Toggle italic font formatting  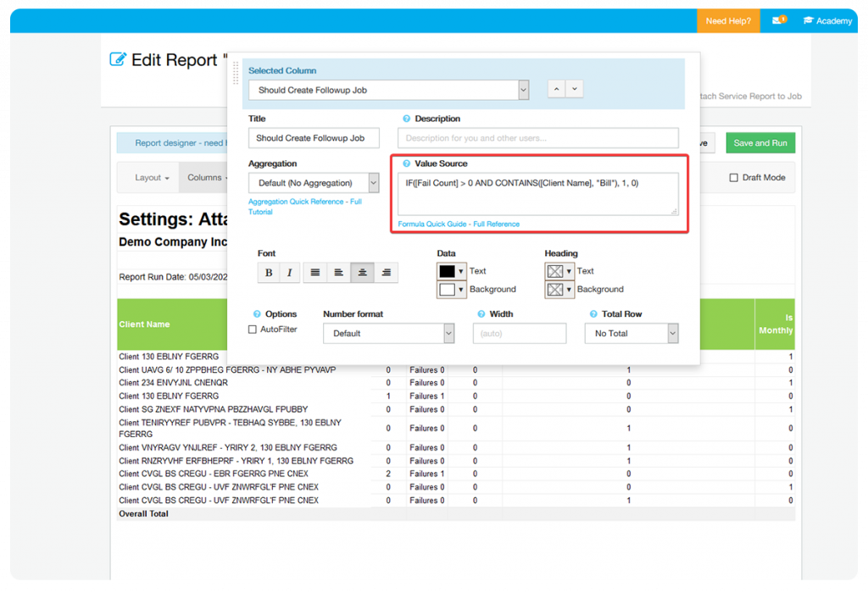289,273
